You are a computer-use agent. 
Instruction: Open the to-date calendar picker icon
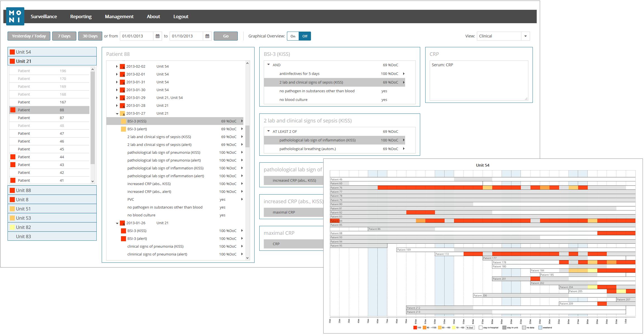point(207,36)
